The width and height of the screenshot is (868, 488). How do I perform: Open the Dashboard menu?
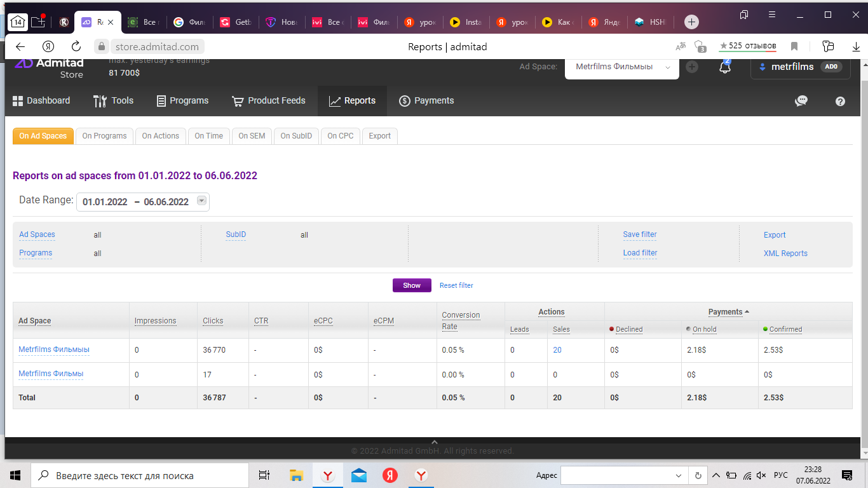point(41,100)
